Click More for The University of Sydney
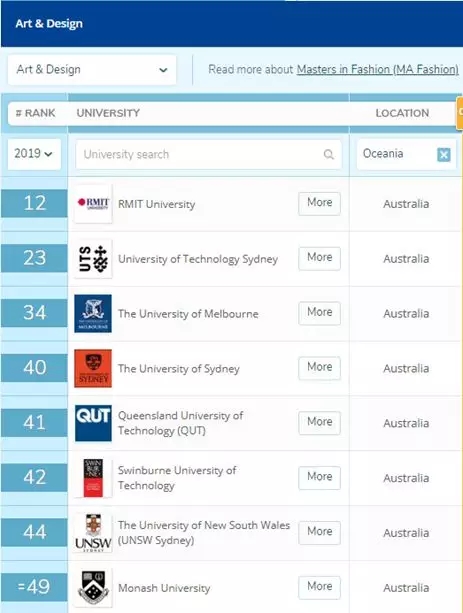This screenshot has width=463, height=613. [319, 368]
